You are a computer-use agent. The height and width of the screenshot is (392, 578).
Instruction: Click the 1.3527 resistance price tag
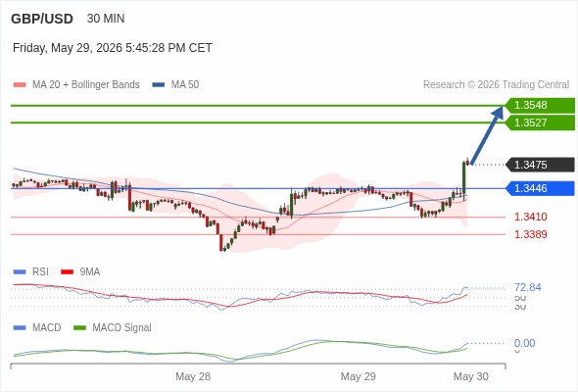point(540,122)
